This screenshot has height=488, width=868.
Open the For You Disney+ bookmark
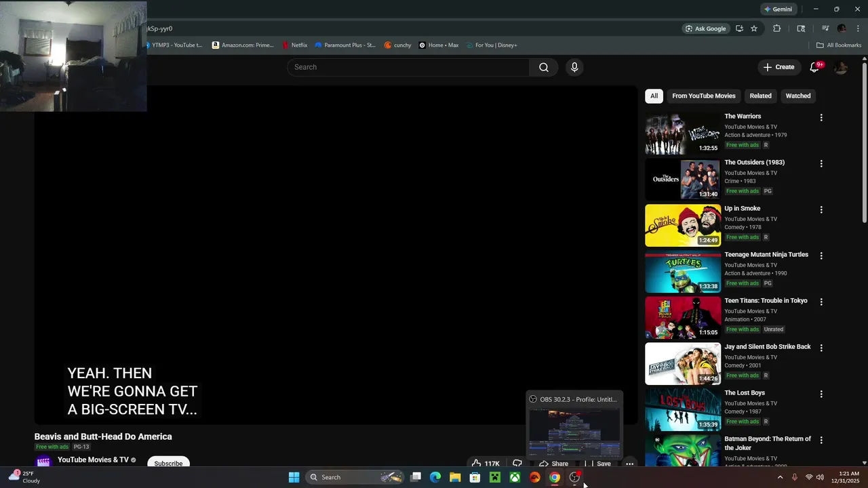pyautogui.click(x=492, y=45)
